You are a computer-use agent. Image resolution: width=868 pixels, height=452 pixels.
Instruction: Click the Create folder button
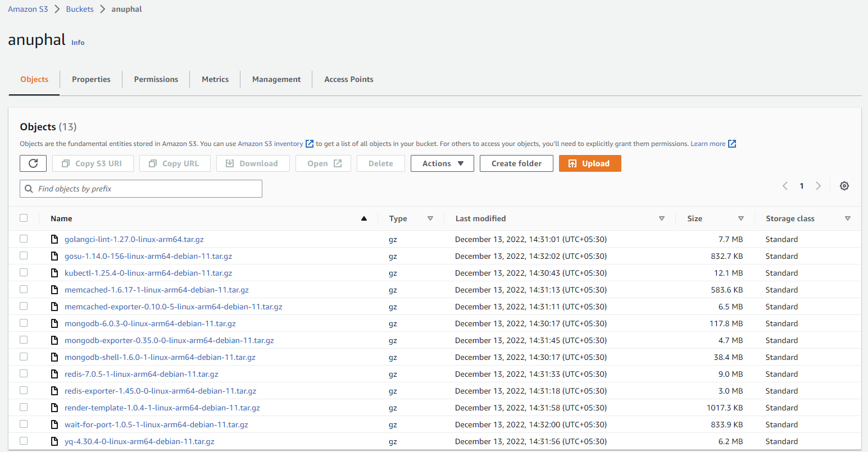tap(516, 163)
